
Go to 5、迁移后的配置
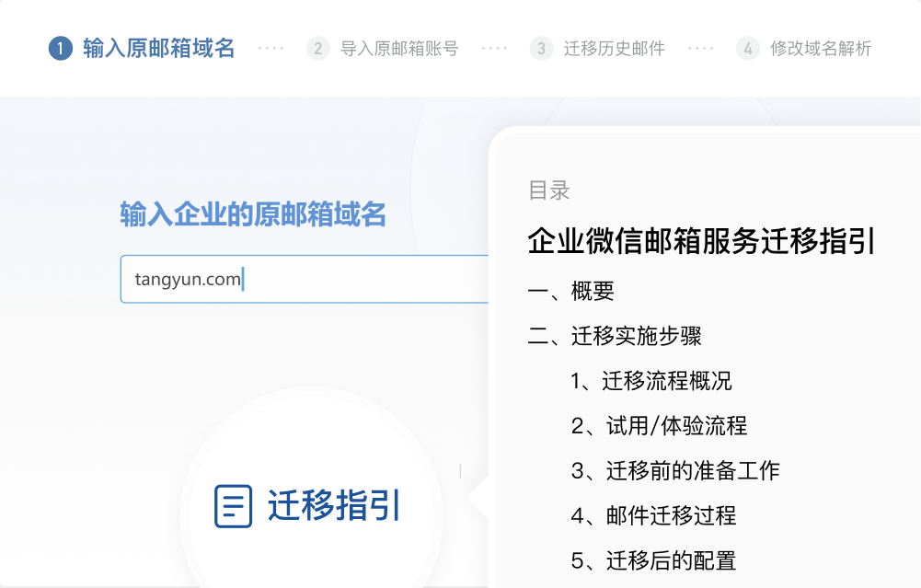point(654,561)
